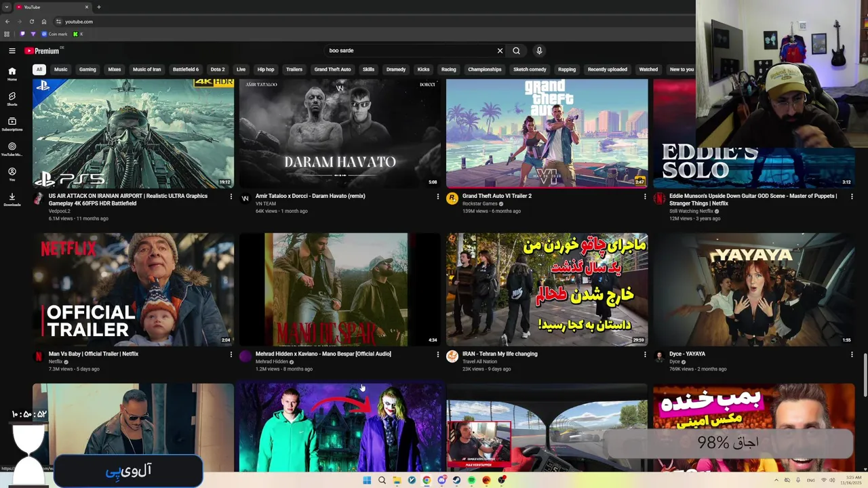Click the youtube.com address bar
Screen dimensions: 868x488
click(373, 22)
